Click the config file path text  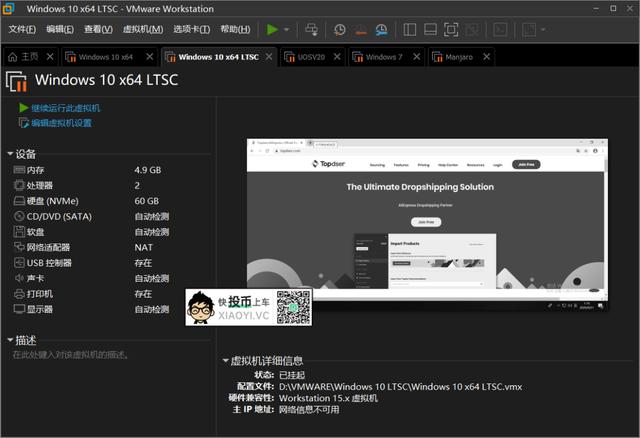click(400, 387)
